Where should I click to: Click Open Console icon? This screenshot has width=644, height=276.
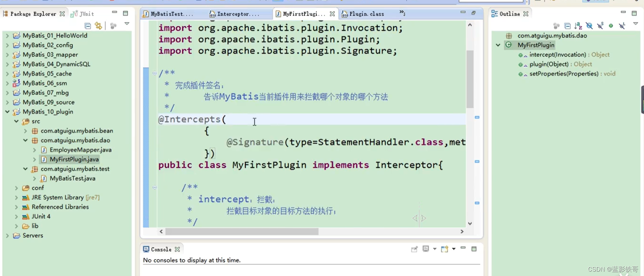(444, 249)
